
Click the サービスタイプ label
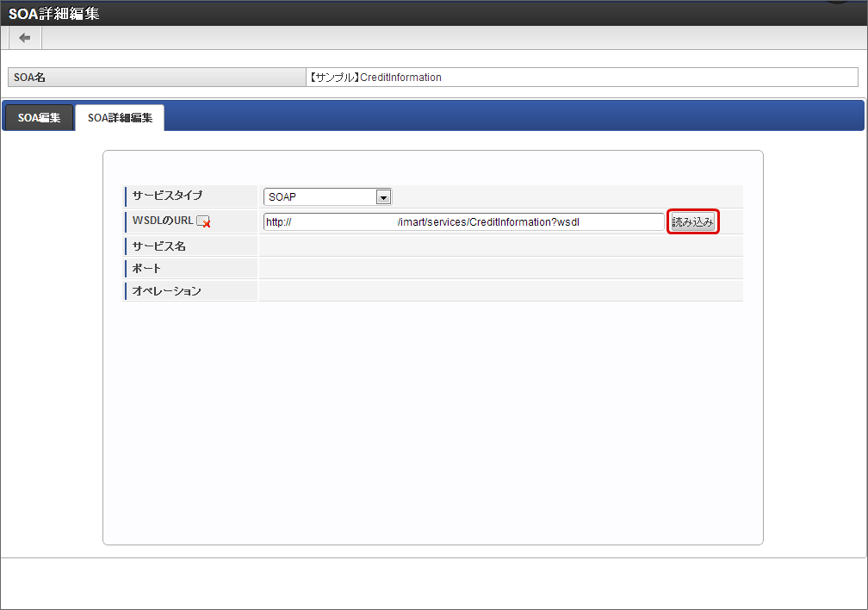click(167, 195)
